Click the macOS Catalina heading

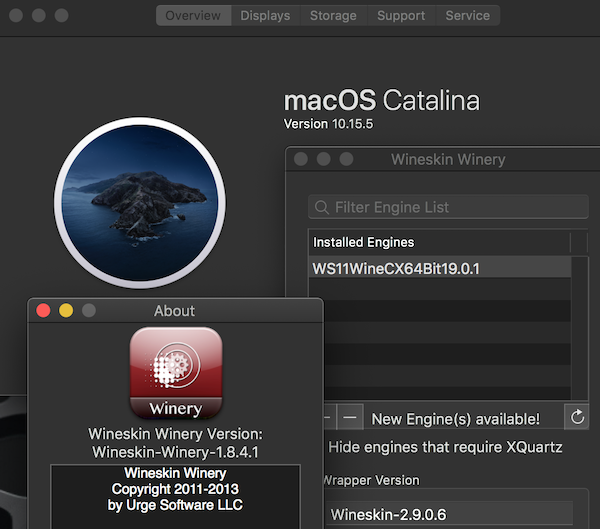point(382,101)
